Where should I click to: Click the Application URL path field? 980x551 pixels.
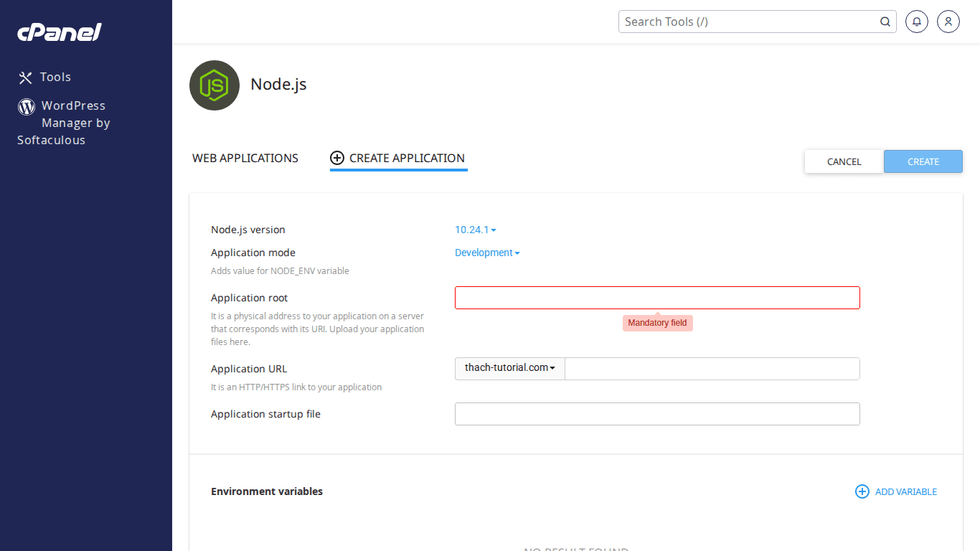(712, 369)
